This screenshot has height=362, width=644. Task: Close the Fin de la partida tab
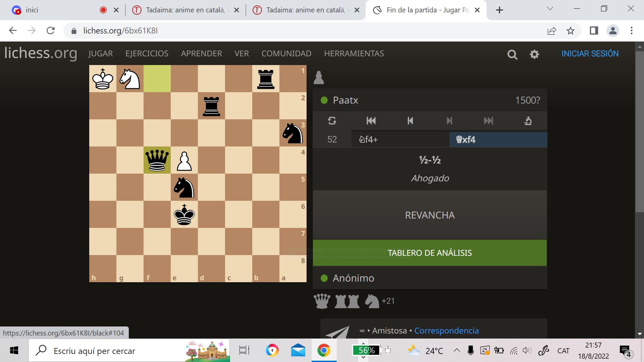477,10
